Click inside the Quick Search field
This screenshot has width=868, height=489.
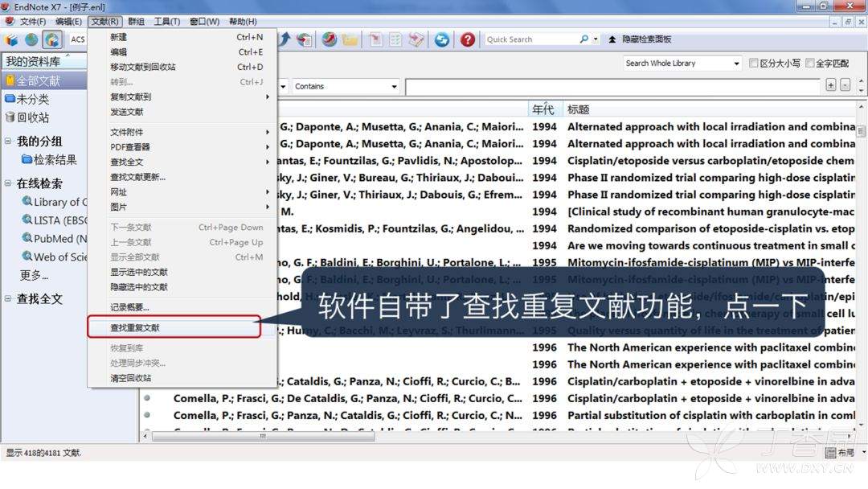tap(531, 39)
